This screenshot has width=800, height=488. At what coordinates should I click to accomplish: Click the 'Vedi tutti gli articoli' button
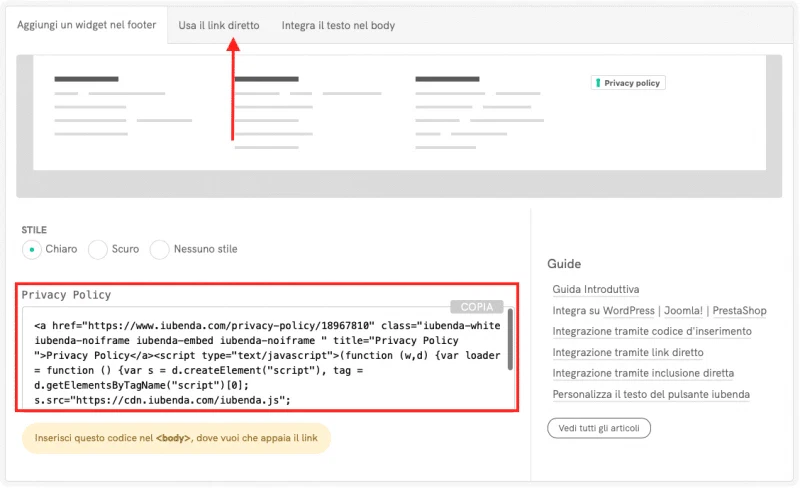(x=598, y=428)
